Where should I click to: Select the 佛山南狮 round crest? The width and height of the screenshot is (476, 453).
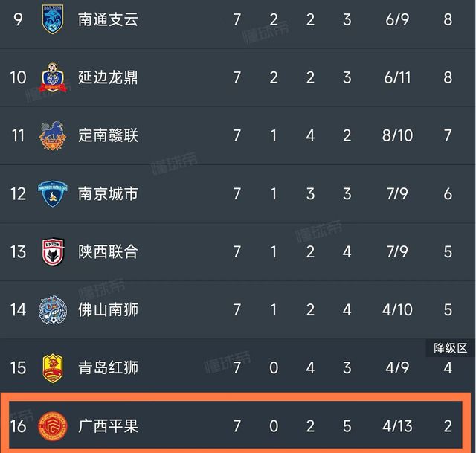[53, 310]
